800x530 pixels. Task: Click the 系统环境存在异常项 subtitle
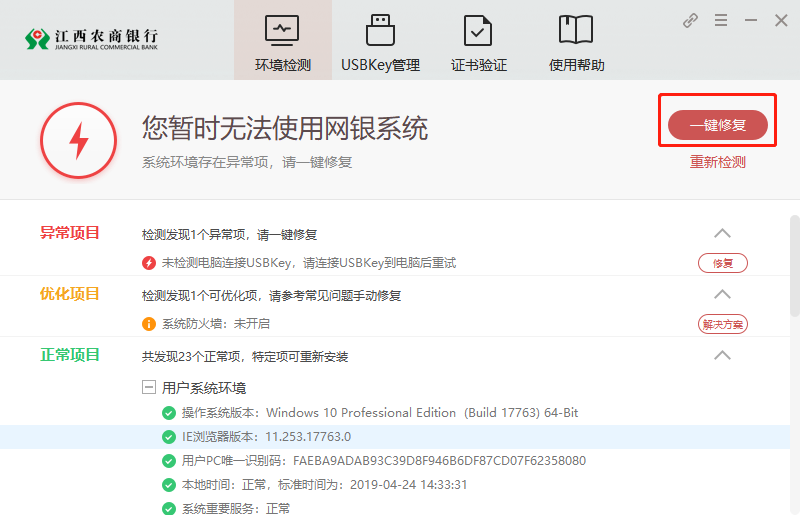pyautogui.click(x=247, y=162)
